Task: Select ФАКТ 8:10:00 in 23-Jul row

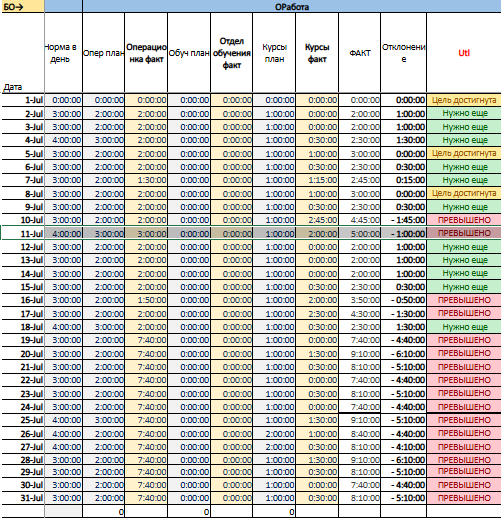Action: pyautogui.click(x=360, y=394)
